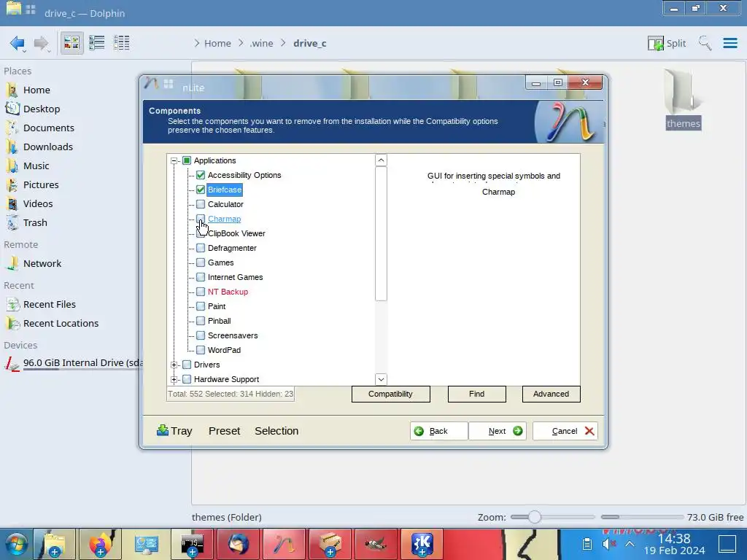This screenshot has width=747, height=560.
Task: Toggle the Applications group checkbox
Action: click(187, 160)
